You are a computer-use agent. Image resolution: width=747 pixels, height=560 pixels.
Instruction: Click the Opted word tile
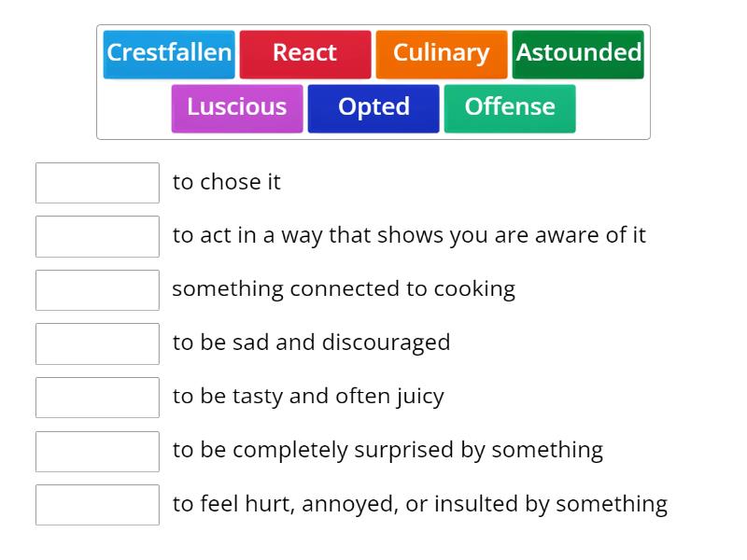click(373, 107)
